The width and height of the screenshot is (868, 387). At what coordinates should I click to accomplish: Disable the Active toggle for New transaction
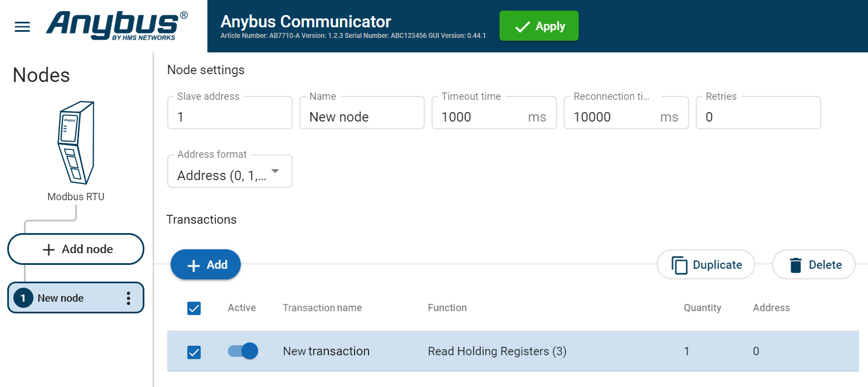[243, 351]
